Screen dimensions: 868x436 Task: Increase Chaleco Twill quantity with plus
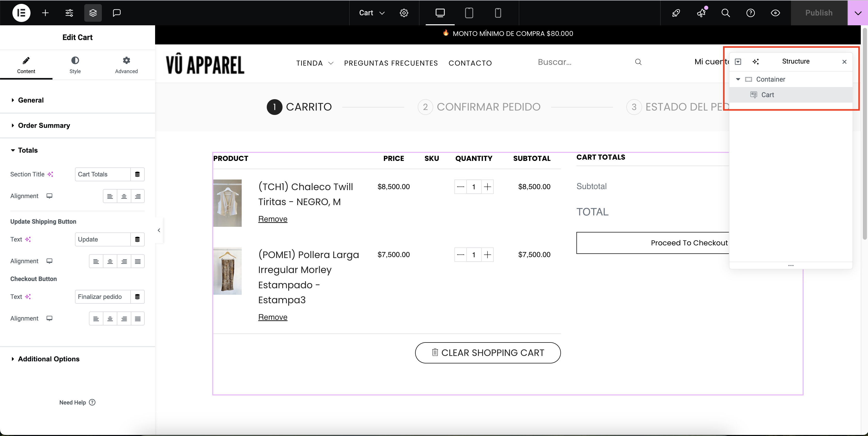pos(487,187)
